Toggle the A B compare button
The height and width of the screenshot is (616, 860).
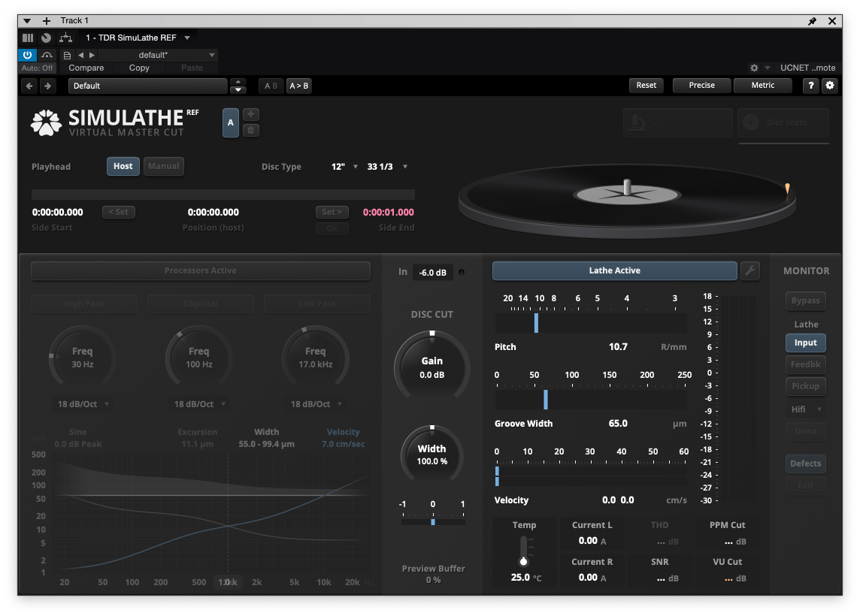coord(271,86)
